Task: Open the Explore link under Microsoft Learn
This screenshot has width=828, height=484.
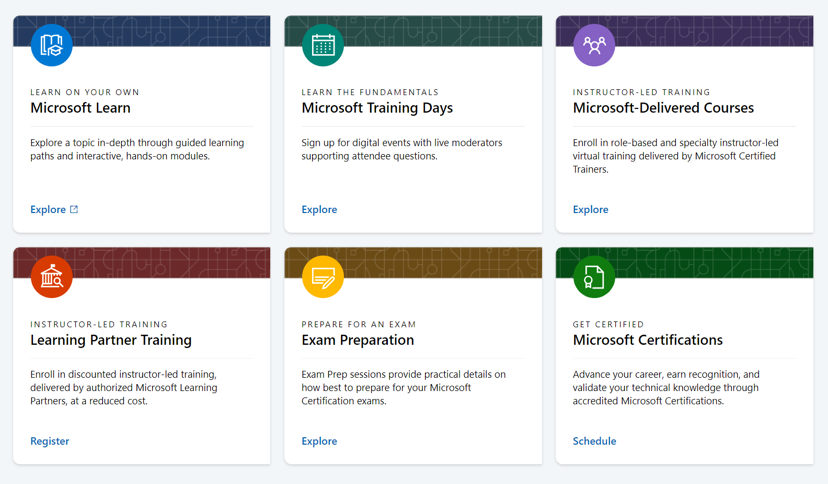Action: pyautogui.click(x=48, y=209)
